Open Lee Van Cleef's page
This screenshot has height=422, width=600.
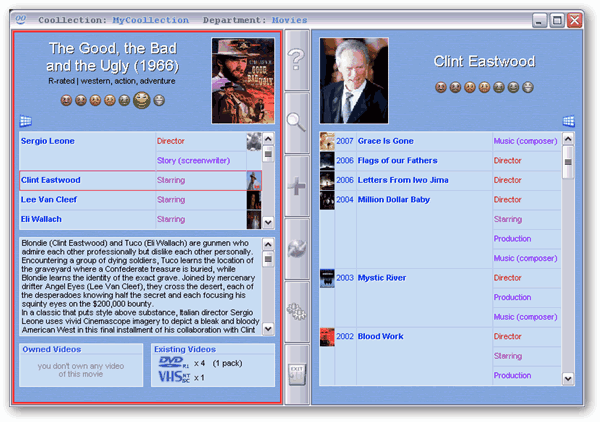point(49,200)
